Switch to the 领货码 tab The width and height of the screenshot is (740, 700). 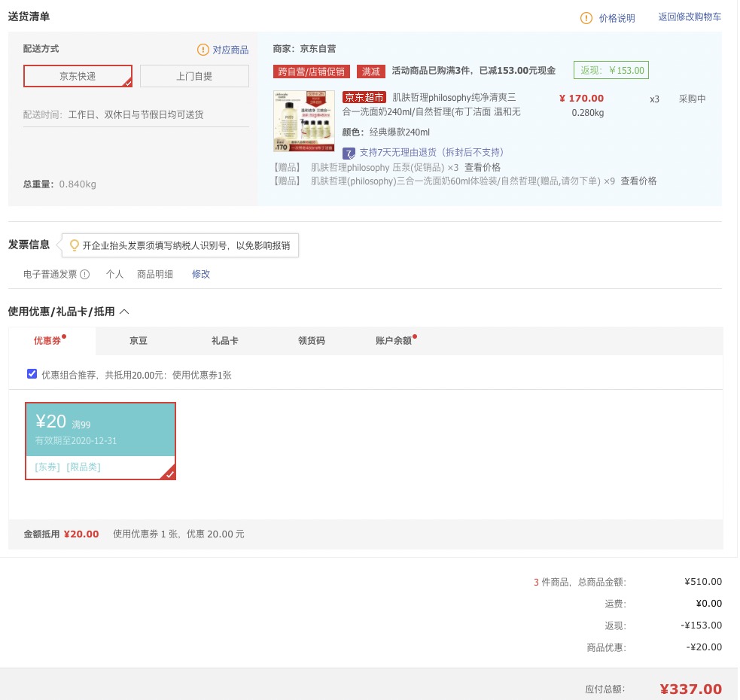click(312, 341)
